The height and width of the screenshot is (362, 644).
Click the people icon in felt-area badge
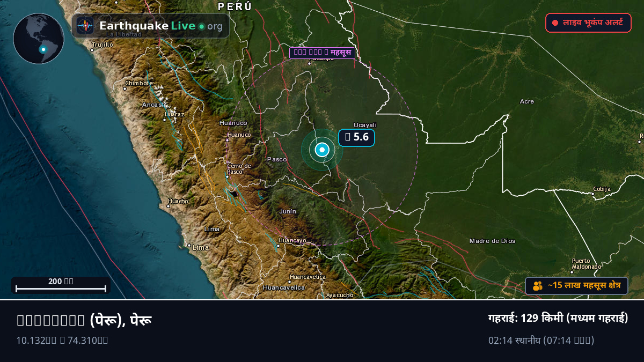(x=537, y=286)
